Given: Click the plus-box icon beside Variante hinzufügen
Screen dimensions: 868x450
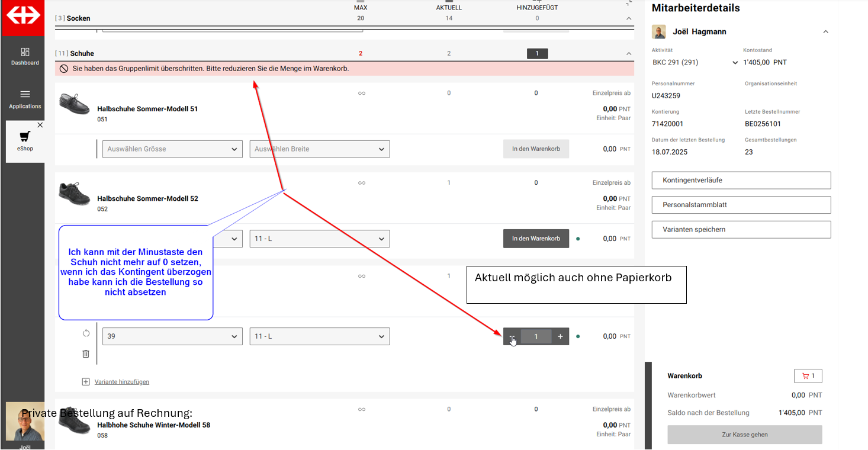Looking at the screenshot, I should click(86, 382).
